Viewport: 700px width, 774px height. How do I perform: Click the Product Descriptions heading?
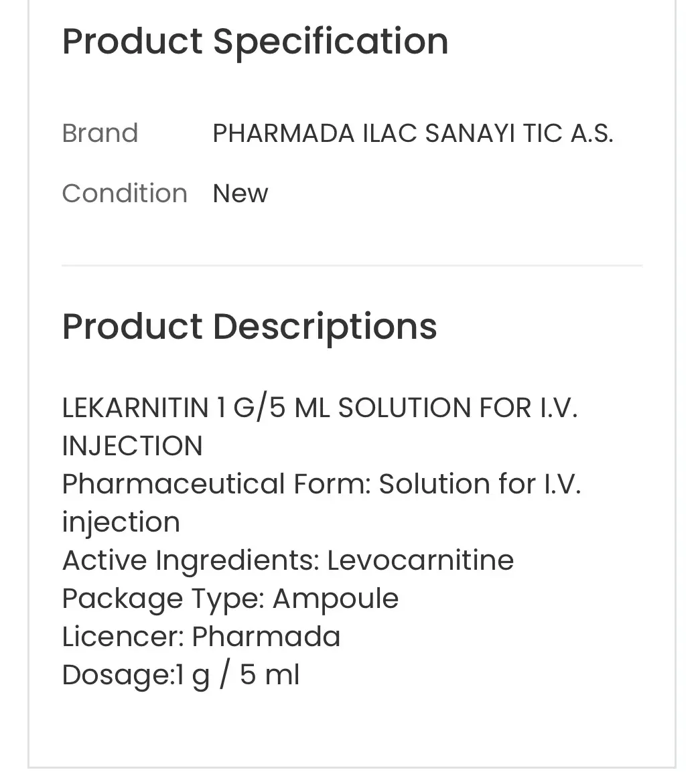249,327
